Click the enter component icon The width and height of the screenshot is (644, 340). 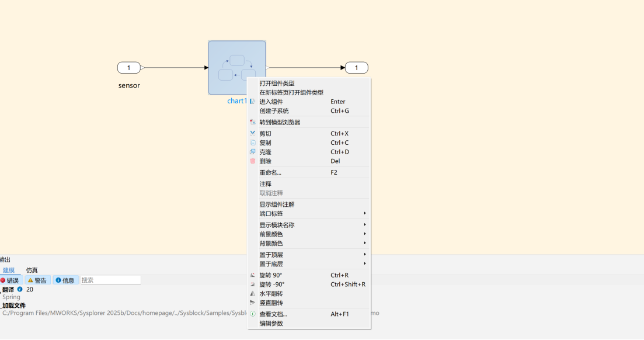(x=253, y=102)
